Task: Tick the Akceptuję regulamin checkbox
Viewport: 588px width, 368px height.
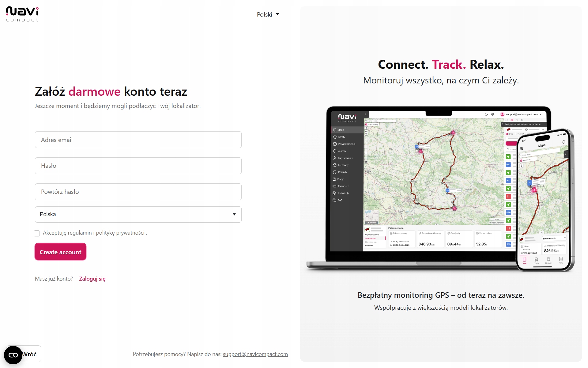Action: click(37, 233)
